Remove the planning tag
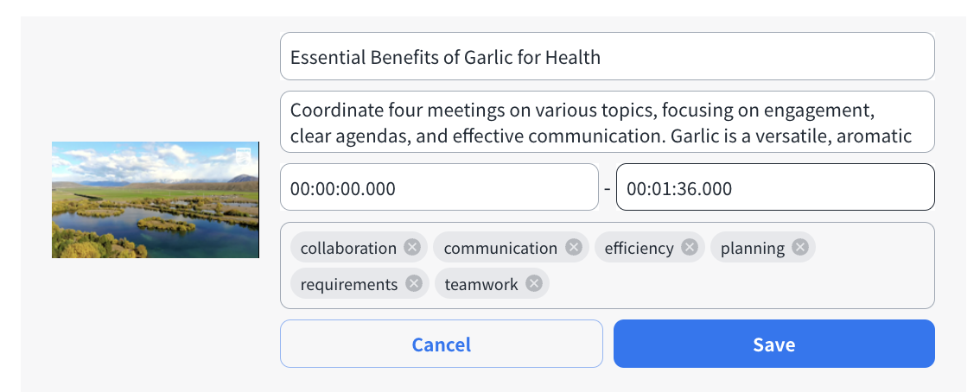 pyautogui.click(x=800, y=248)
